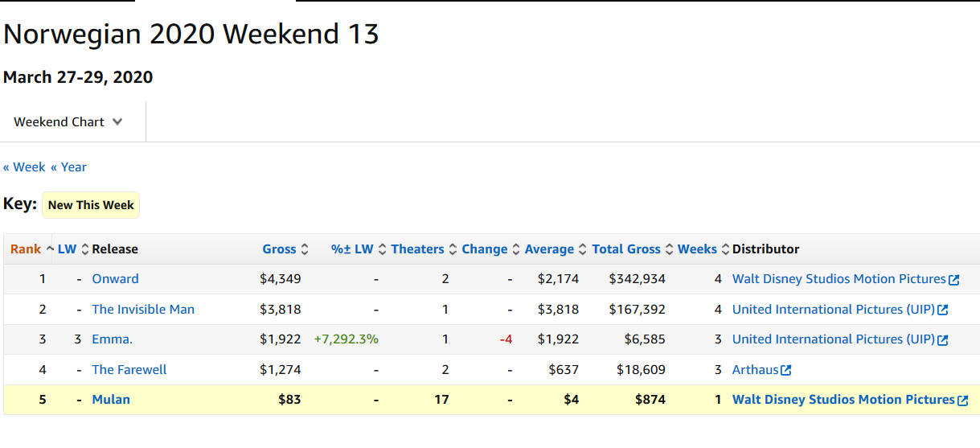Image resolution: width=980 pixels, height=448 pixels.
Task: Select total gross value $167,392
Action: [638, 310]
